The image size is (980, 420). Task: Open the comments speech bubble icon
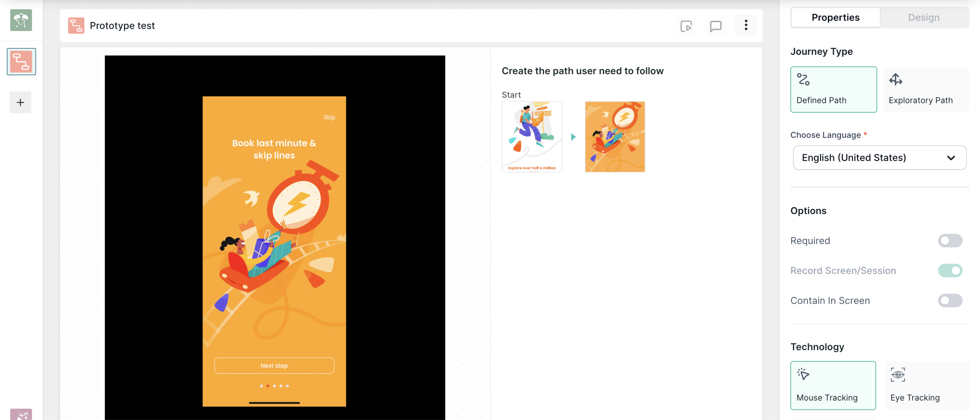pyautogui.click(x=716, y=26)
